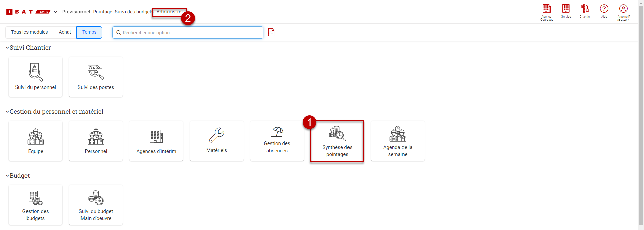This screenshot has width=644, height=230.
Task: Open the Suivi du personnel tile
Action: [36, 77]
